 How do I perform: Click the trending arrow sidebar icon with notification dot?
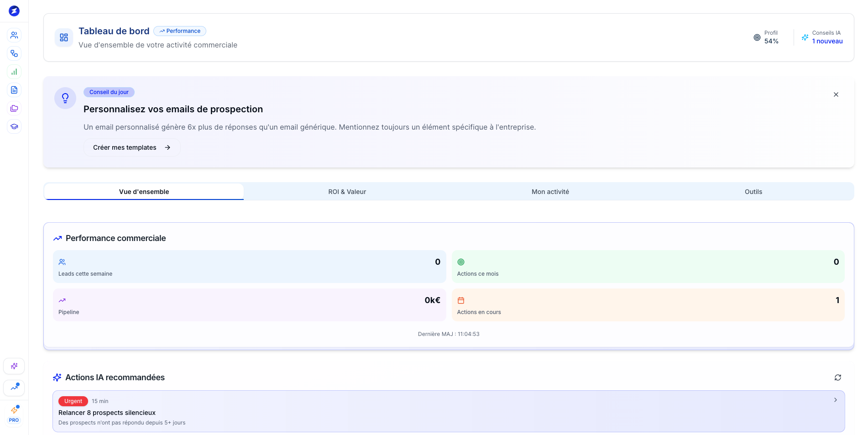click(x=14, y=388)
